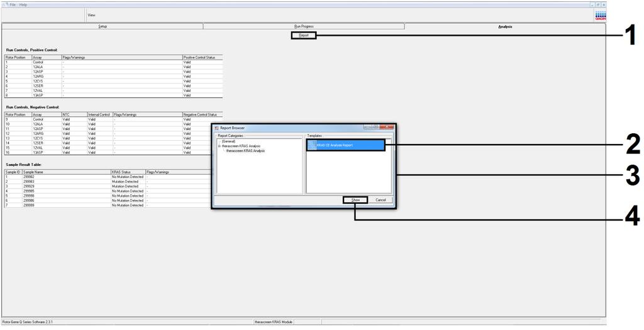Open the File menu

pyautogui.click(x=13, y=4)
